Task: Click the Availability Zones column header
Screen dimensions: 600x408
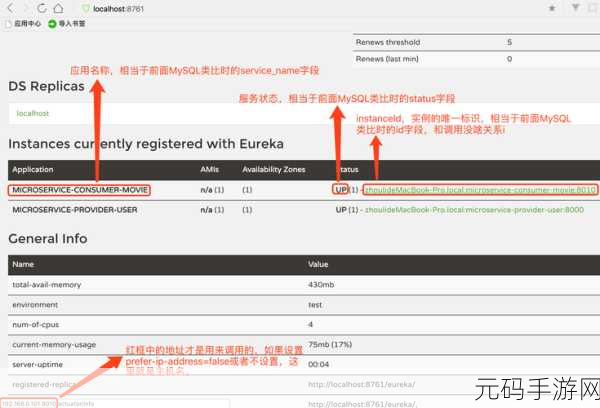Action: [x=274, y=169]
